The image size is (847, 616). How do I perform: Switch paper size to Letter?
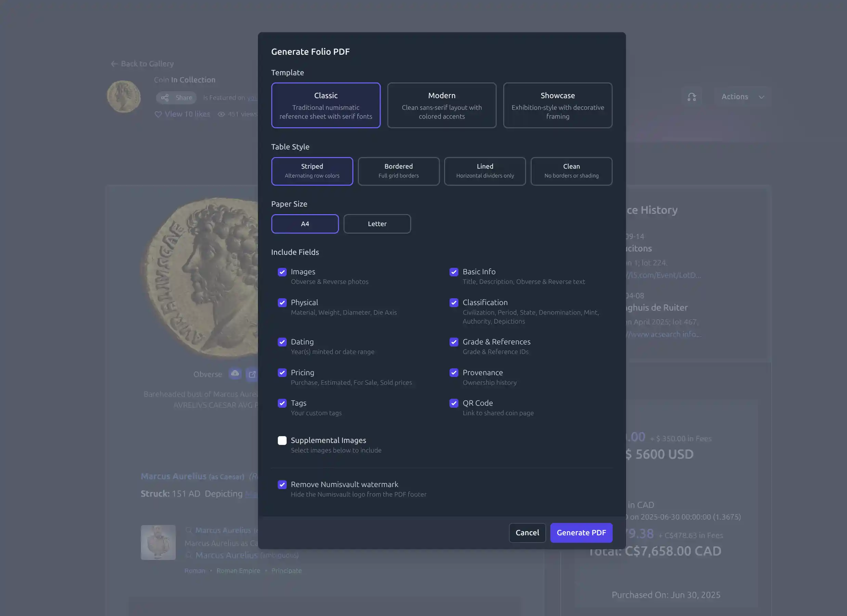click(377, 224)
